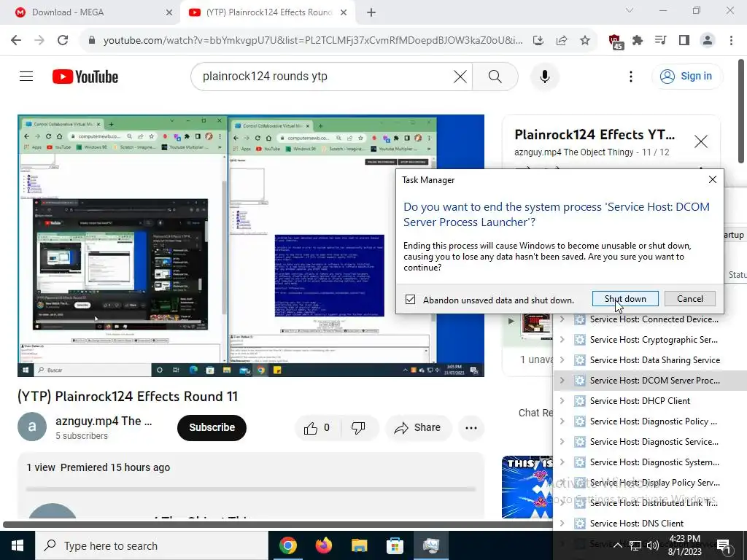
Task: Expand Service Host: DNS Client row
Action: [x=562, y=524]
